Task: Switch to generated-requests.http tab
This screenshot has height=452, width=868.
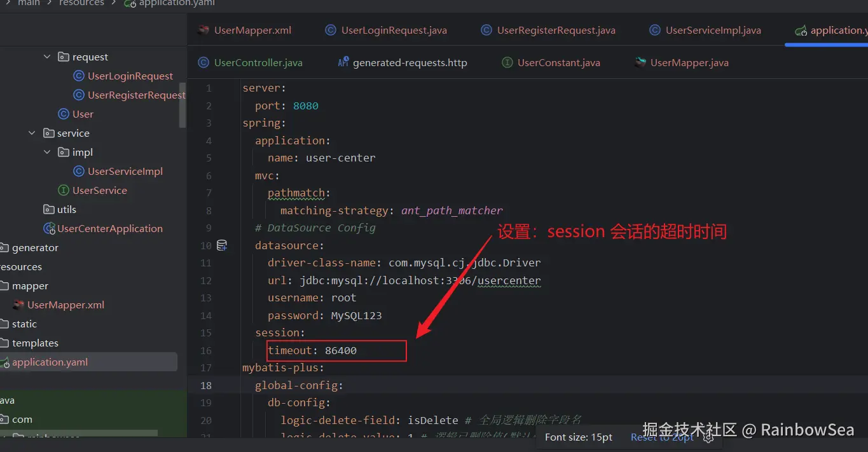Action: point(403,62)
